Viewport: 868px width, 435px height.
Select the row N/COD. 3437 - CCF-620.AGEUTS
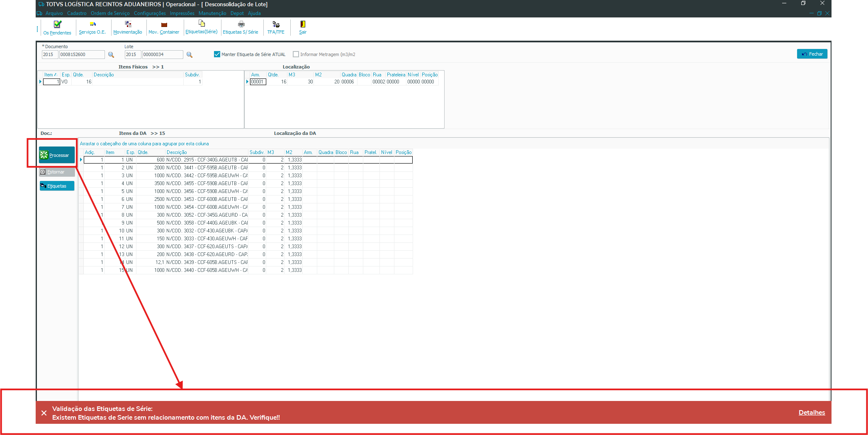click(x=248, y=247)
